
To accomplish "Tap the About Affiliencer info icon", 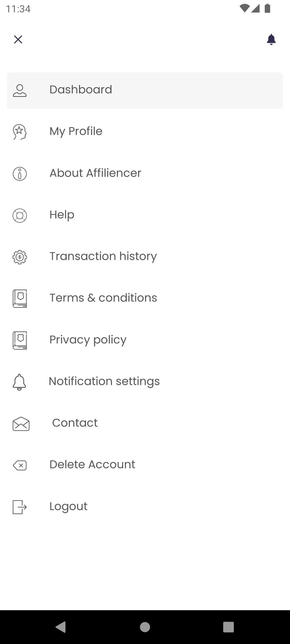I will (20, 174).
